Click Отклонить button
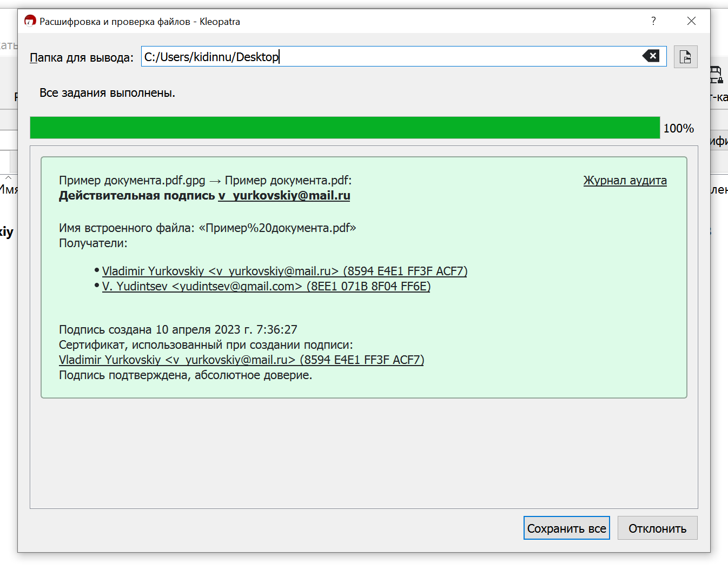 [657, 528]
